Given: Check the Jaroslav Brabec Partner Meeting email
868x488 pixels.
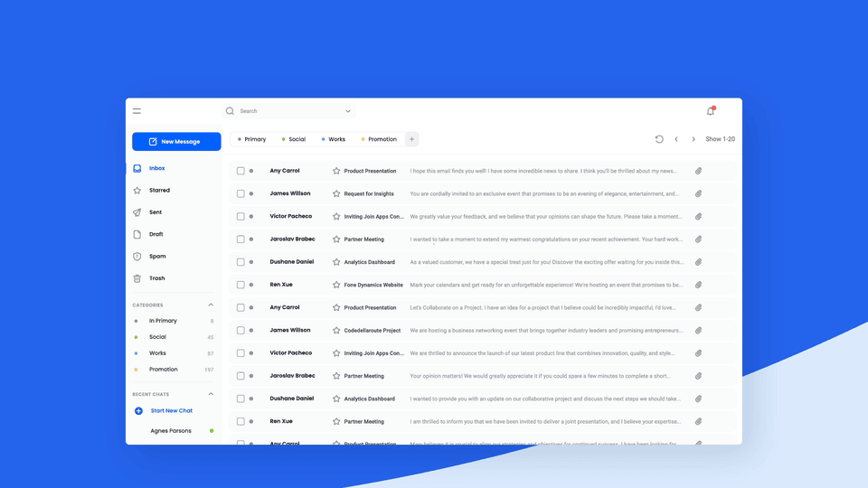Looking at the screenshot, I should click(241, 239).
